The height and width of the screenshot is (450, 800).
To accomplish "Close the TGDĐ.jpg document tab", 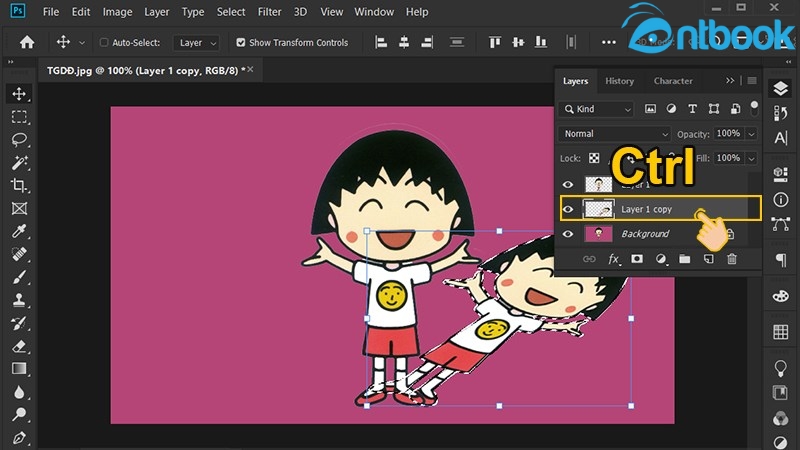I will click(251, 69).
